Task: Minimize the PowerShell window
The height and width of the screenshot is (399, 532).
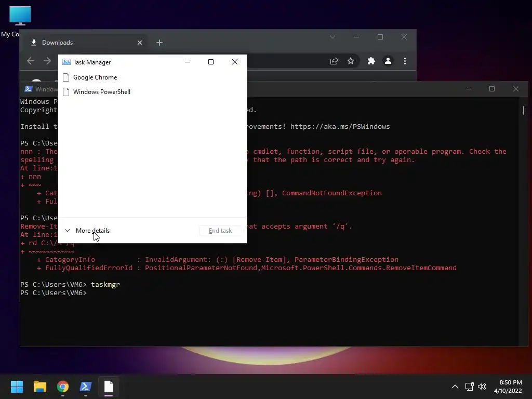Action: coord(469,89)
